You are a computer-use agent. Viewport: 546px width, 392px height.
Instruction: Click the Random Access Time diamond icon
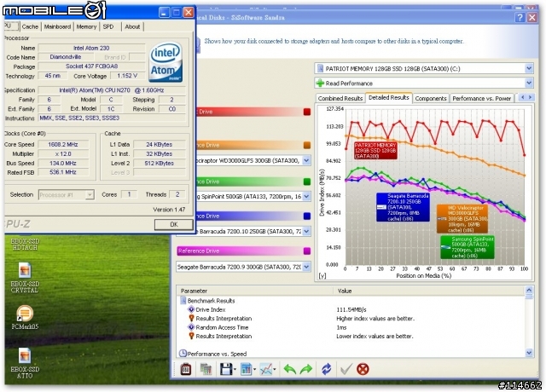(191, 327)
